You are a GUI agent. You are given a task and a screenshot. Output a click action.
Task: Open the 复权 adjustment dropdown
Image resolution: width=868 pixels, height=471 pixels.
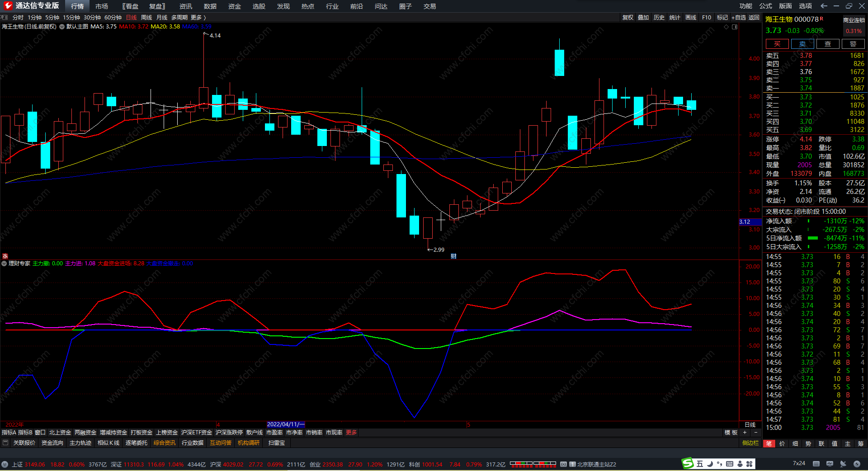(628, 17)
